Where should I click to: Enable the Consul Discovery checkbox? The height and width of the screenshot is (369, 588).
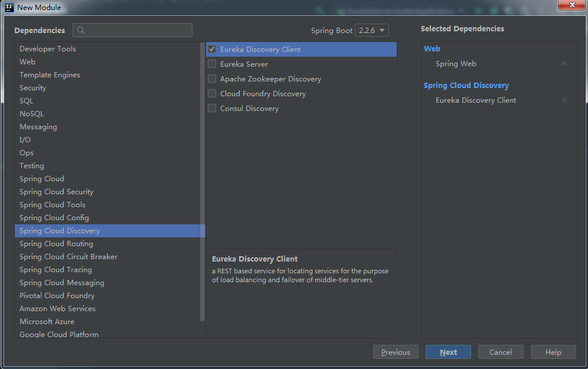(x=212, y=109)
